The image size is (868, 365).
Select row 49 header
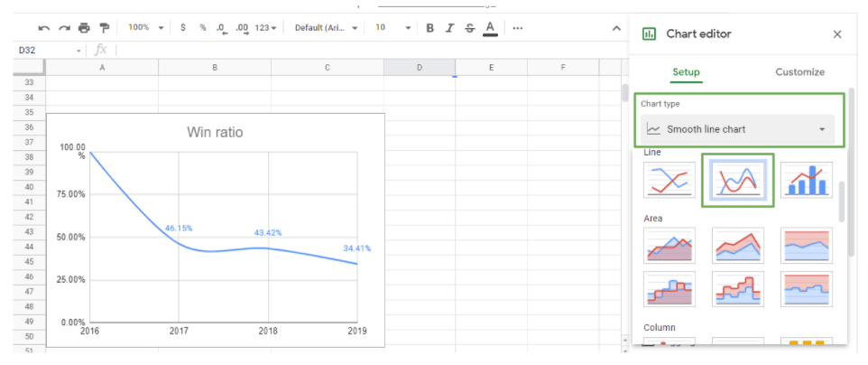coord(30,321)
